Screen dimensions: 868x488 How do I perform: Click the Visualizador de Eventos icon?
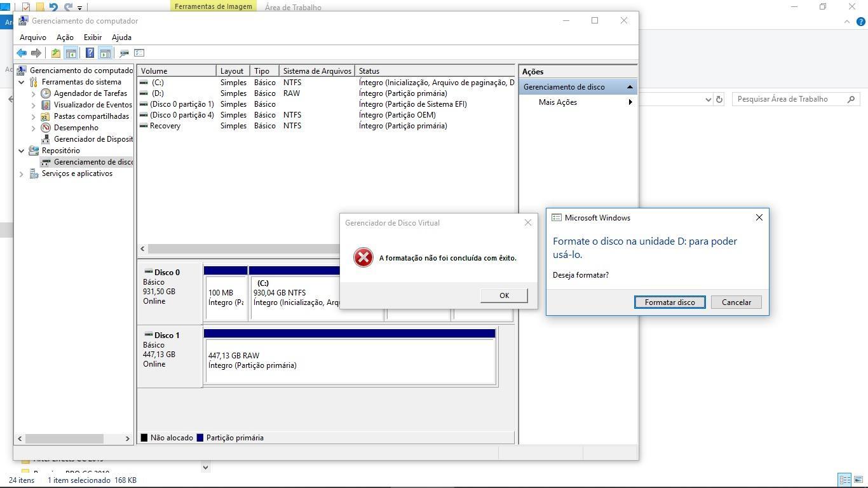pos(46,105)
